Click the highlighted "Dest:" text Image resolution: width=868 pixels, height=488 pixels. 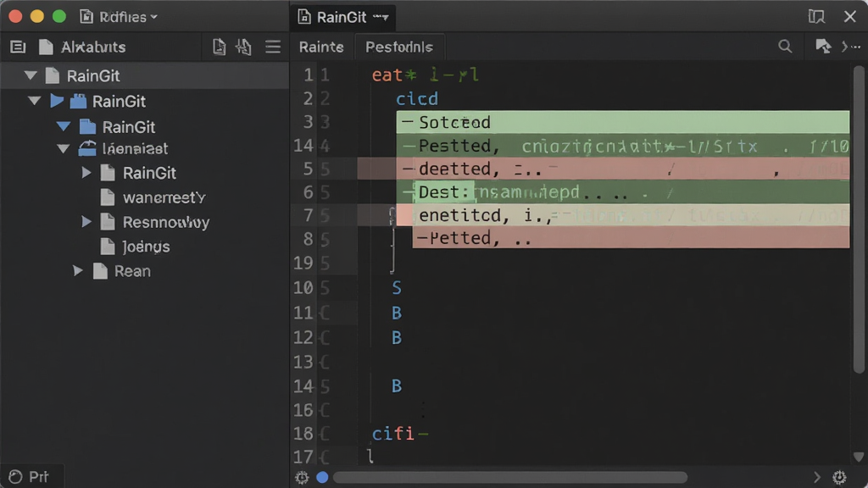(443, 192)
